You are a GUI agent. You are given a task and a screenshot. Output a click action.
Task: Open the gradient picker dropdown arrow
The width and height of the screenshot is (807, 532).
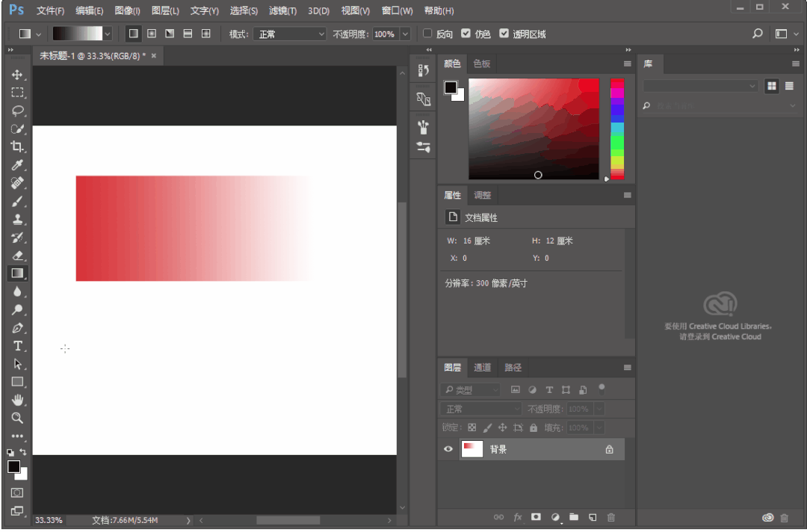(107, 34)
